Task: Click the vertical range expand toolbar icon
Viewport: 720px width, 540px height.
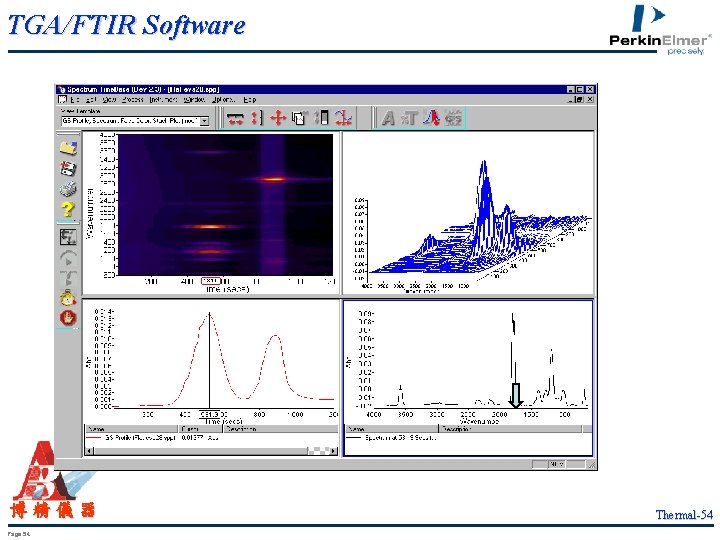Action: click(x=257, y=118)
